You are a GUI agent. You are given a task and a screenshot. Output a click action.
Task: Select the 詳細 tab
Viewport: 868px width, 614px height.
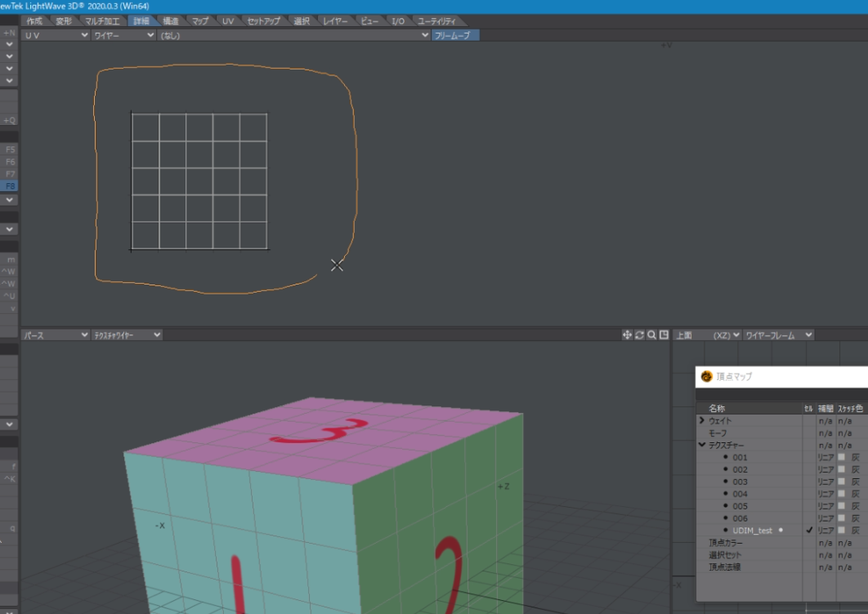(x=141, y=21)
